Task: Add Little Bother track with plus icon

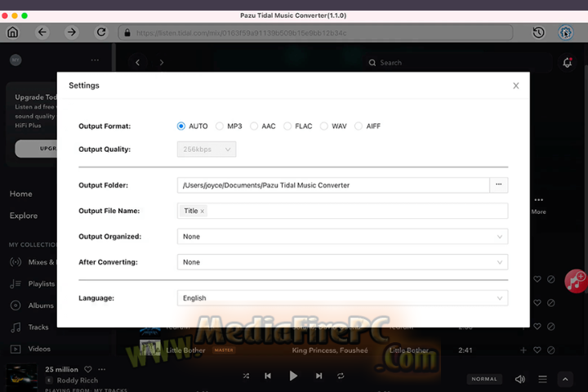Action: tap(523, 350)
